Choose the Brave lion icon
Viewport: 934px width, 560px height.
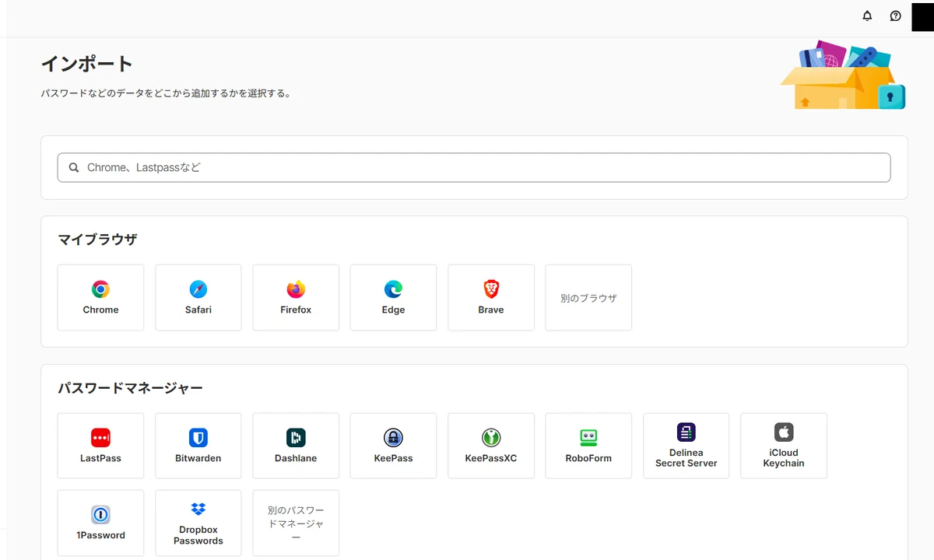tap(491, 289)
